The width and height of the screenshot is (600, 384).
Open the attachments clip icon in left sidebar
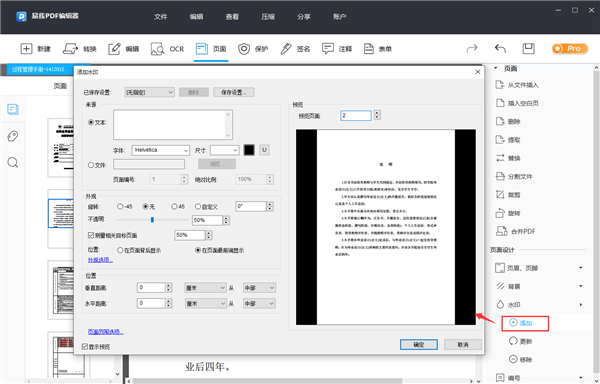(x=13, y=136)
